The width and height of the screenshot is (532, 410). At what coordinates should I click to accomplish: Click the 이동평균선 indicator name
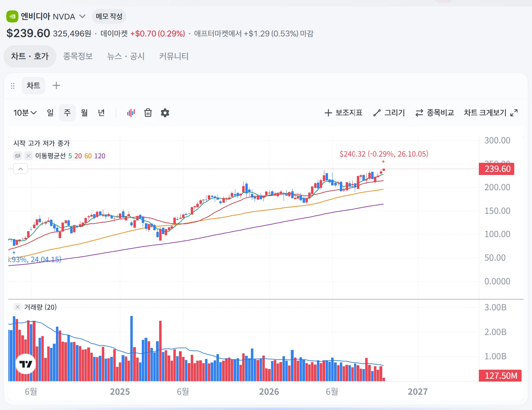(x=50, y=156)
